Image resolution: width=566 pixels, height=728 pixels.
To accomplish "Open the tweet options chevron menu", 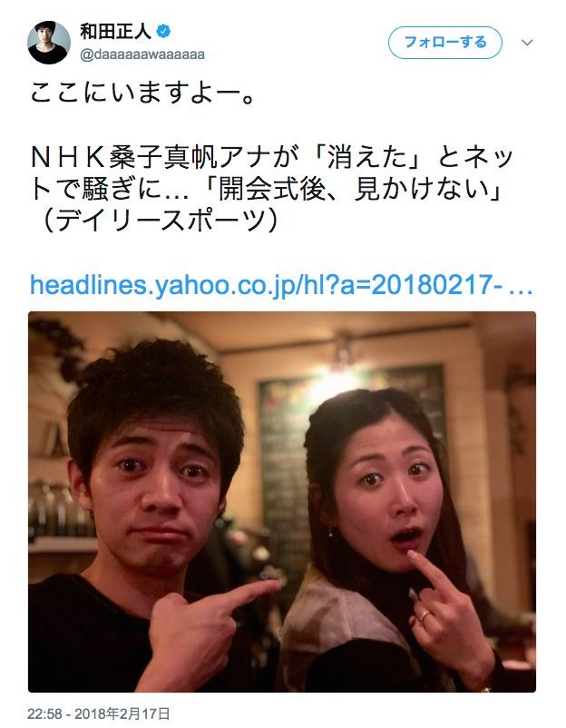I will click(x=527, y=43).
